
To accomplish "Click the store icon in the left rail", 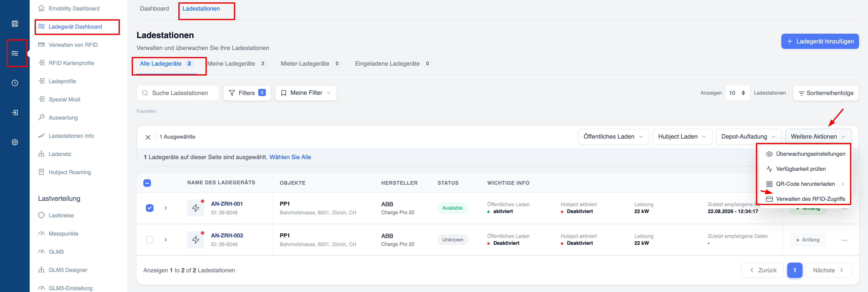I will click(x=15, y=23).
